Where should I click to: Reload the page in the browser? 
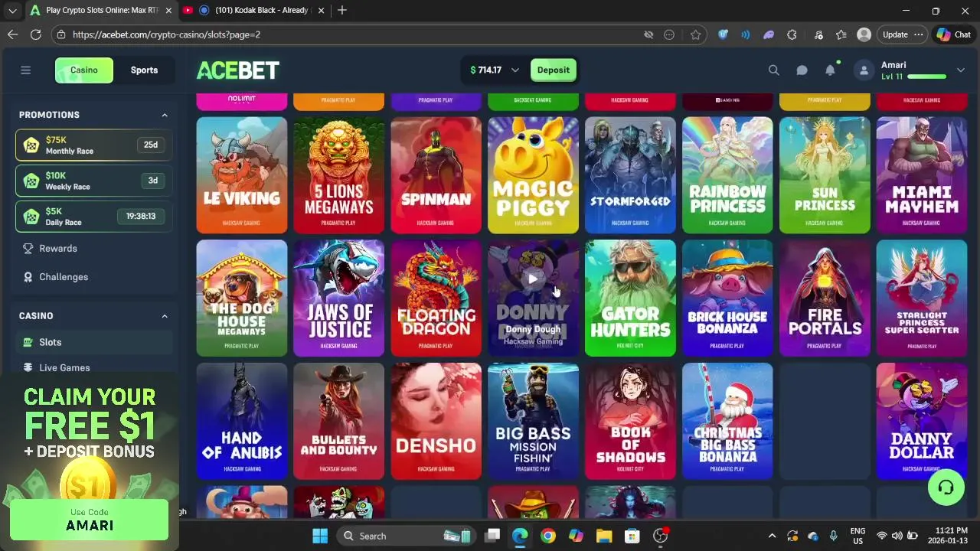[35, 34]
